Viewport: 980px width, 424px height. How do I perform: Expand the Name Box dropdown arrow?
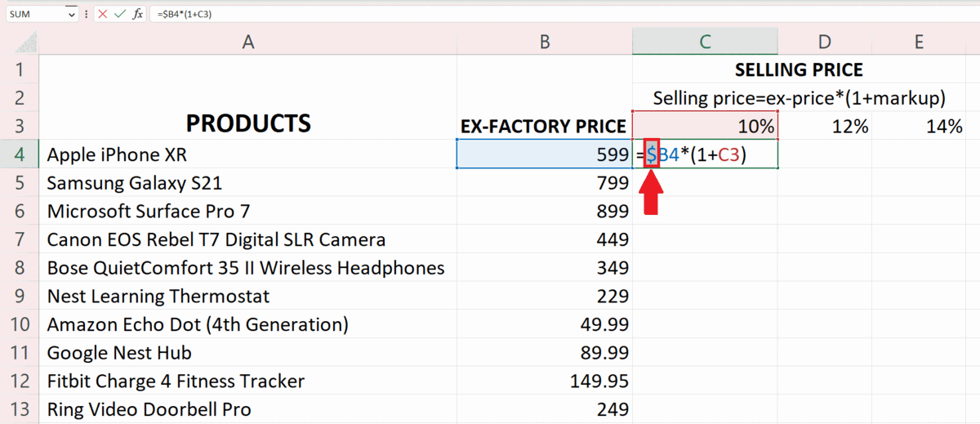point(72,14)
